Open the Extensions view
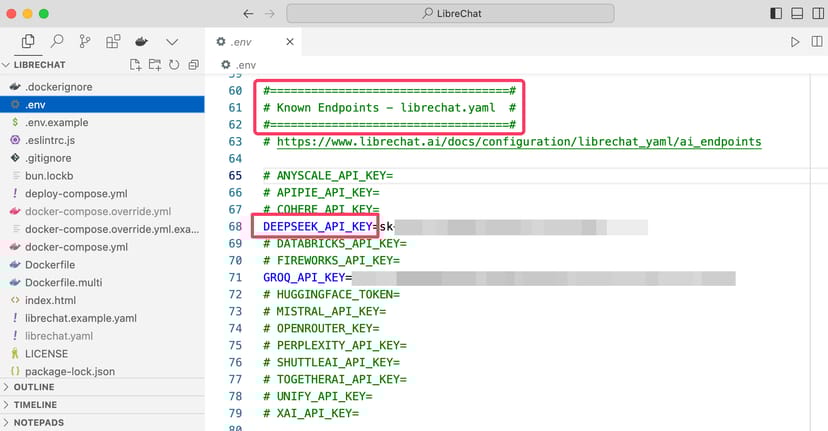The height and width of the screenshot is (431, 828). [113, 42]
